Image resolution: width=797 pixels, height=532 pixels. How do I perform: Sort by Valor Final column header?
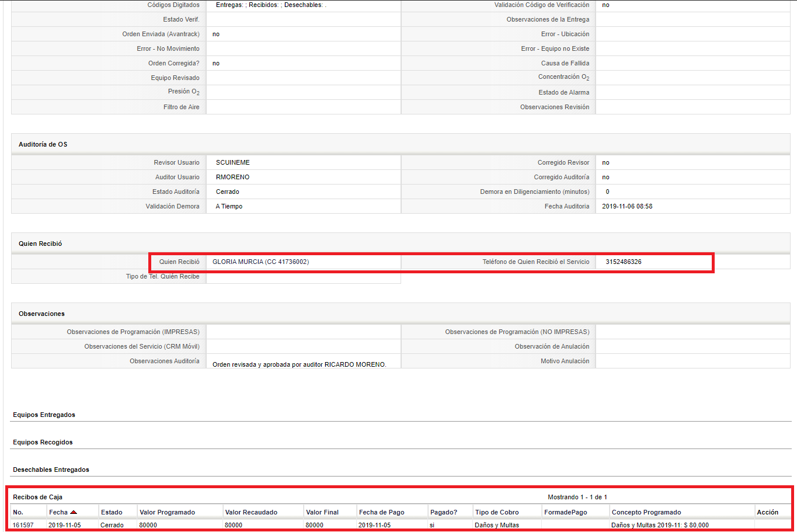point(322,512)
